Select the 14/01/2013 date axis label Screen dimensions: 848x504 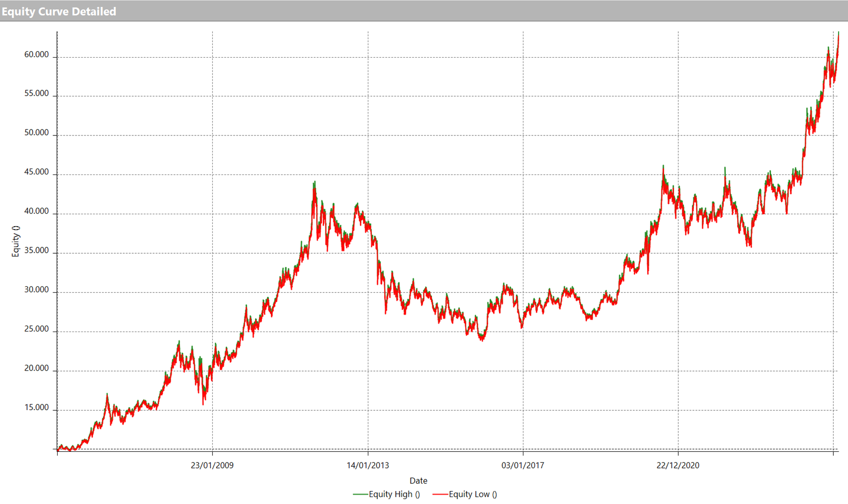coord(368,465)
